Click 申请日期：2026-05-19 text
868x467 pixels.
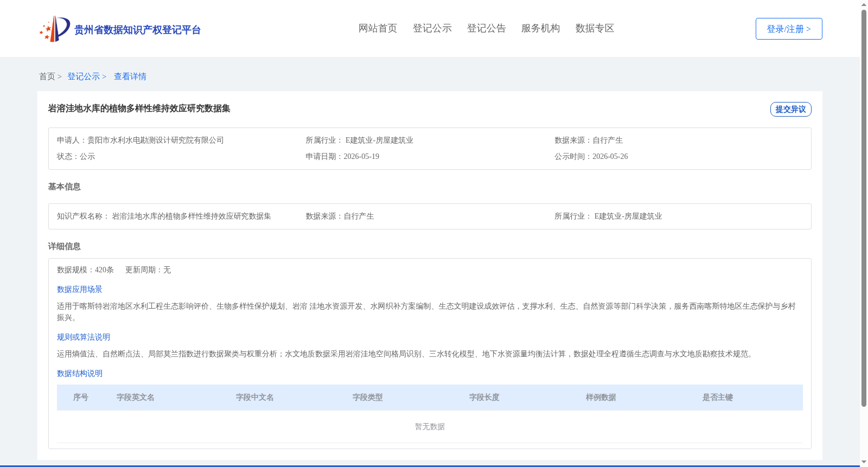coord(342,156)
